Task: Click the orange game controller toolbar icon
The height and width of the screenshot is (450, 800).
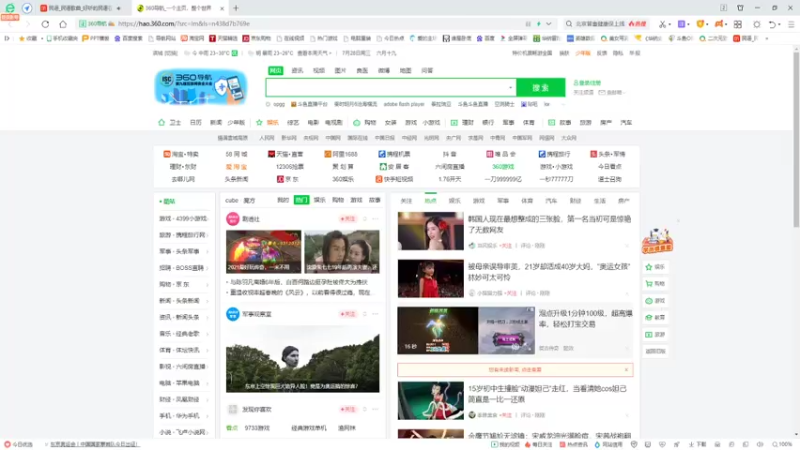Action: (x=719, y=24)
